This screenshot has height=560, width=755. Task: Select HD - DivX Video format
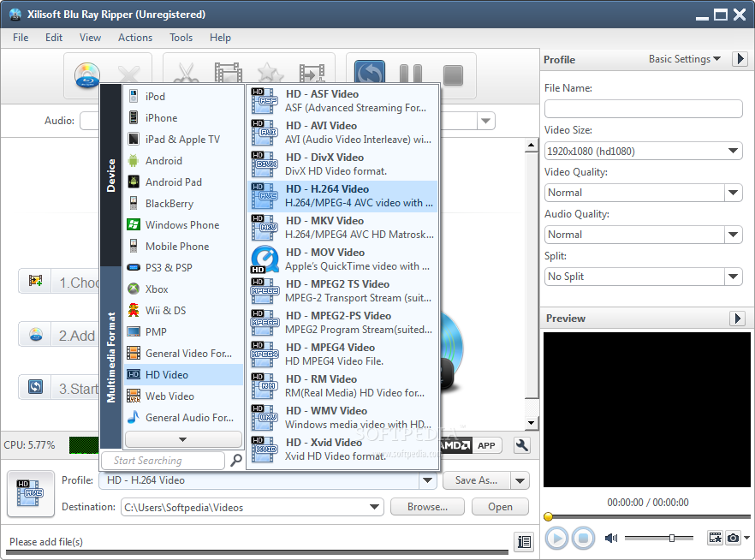click(x=342, y=164)
